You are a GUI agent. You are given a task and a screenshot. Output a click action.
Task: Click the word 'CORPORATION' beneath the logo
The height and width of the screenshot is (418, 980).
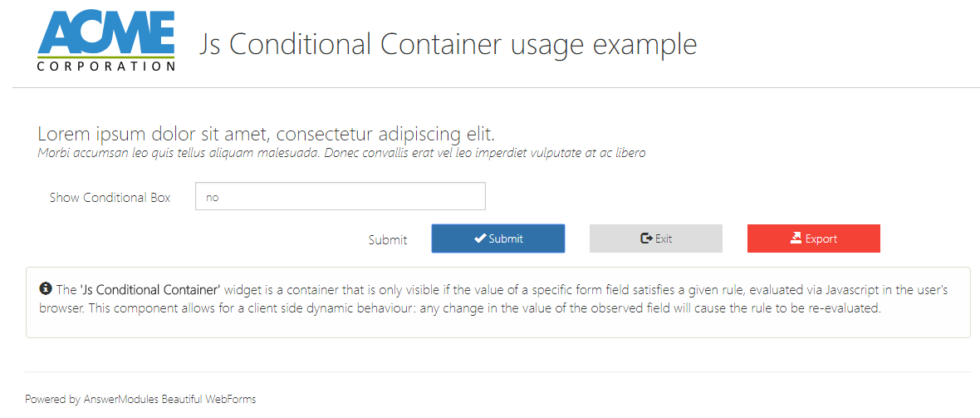[x=106, y=66]
